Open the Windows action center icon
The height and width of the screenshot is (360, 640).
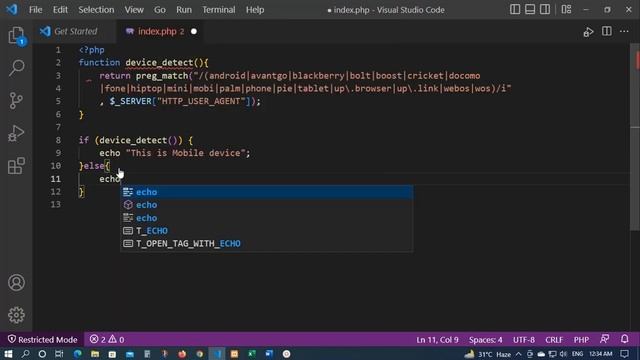(x=624, y=354)
